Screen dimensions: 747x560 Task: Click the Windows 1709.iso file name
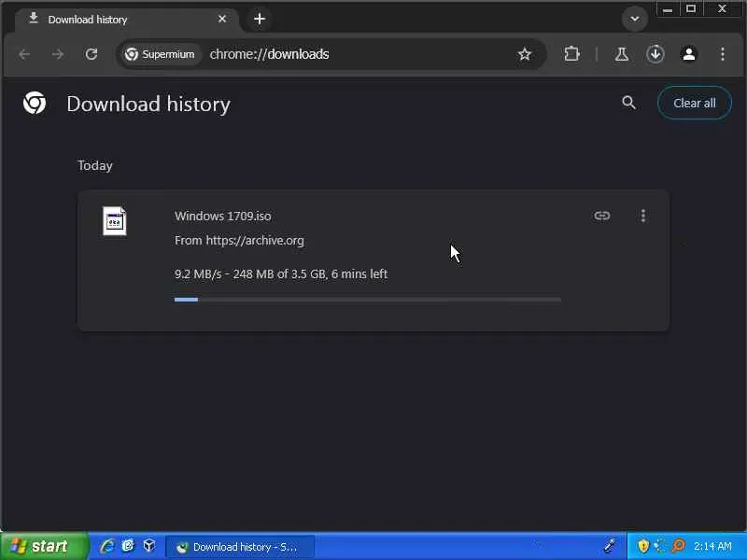pyautogui.click(x=223, y=217)
